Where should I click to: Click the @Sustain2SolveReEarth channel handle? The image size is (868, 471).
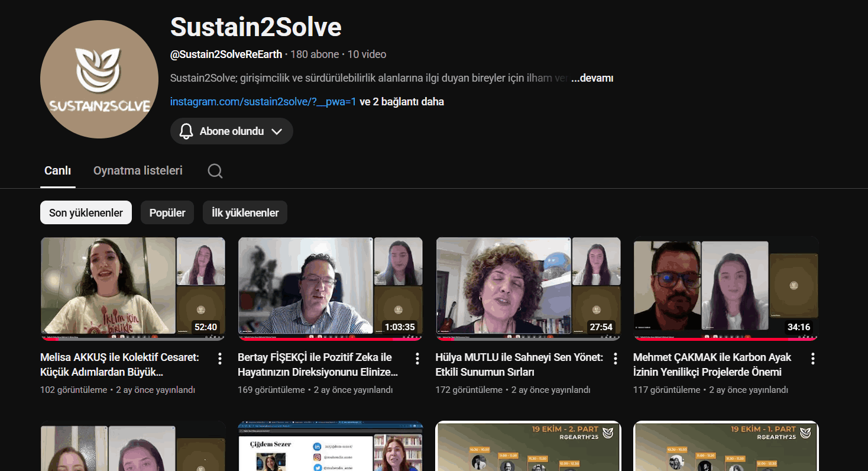[225, 54]
